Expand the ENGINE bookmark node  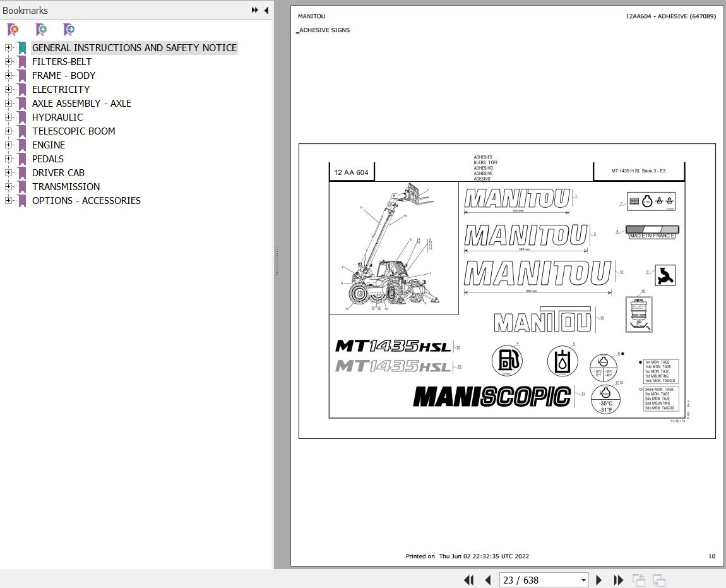8,145
